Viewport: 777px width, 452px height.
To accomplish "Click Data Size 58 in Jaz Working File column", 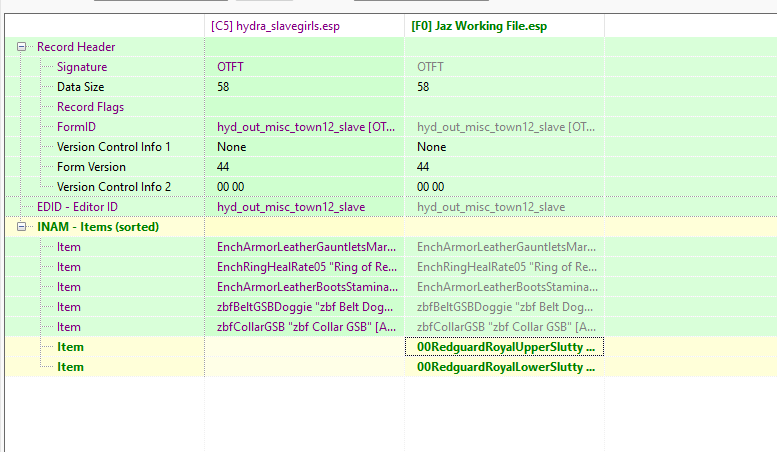I will [x=423, y=87].
